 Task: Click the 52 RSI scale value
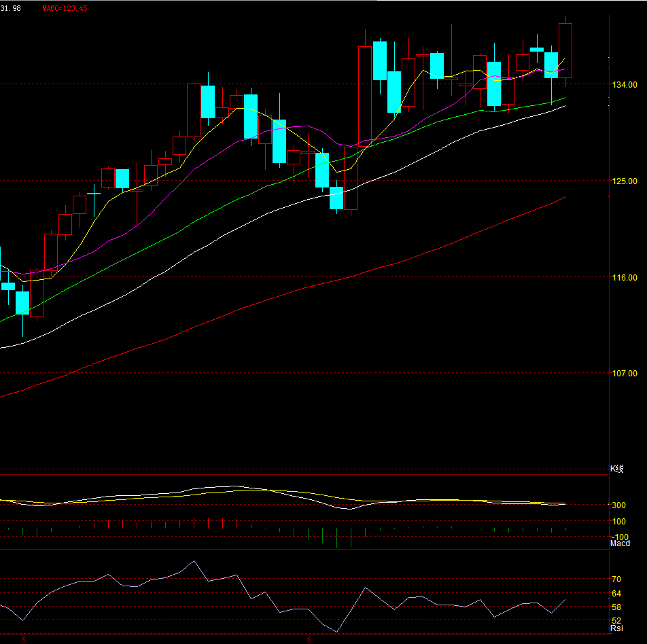click(x=616, y=620)
